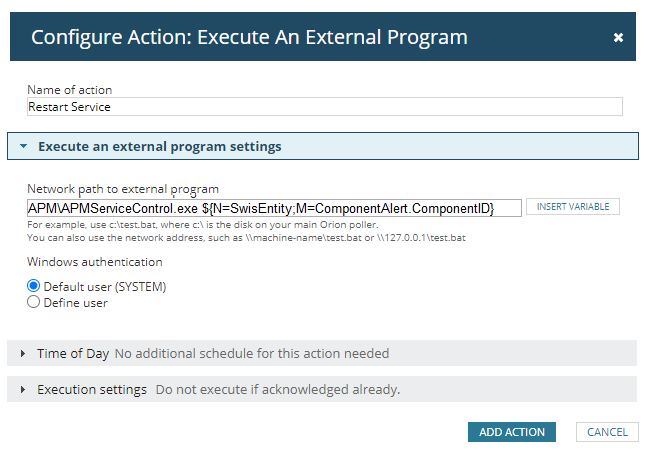Screen dimensions: 645x452
Task: Click the 'Default user (SYSTEM)' label text
Action: [x=105, y=286]
